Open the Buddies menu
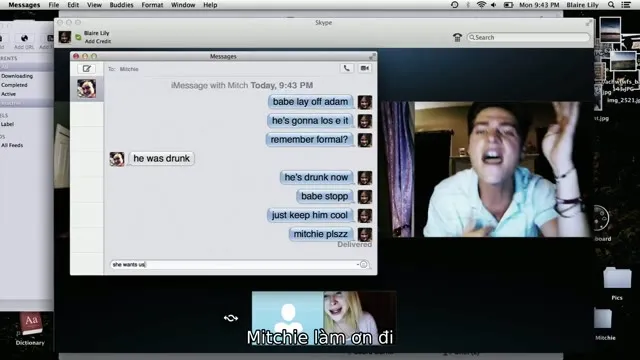Screen dimensions: 640x360 click(x=121, y=5)
